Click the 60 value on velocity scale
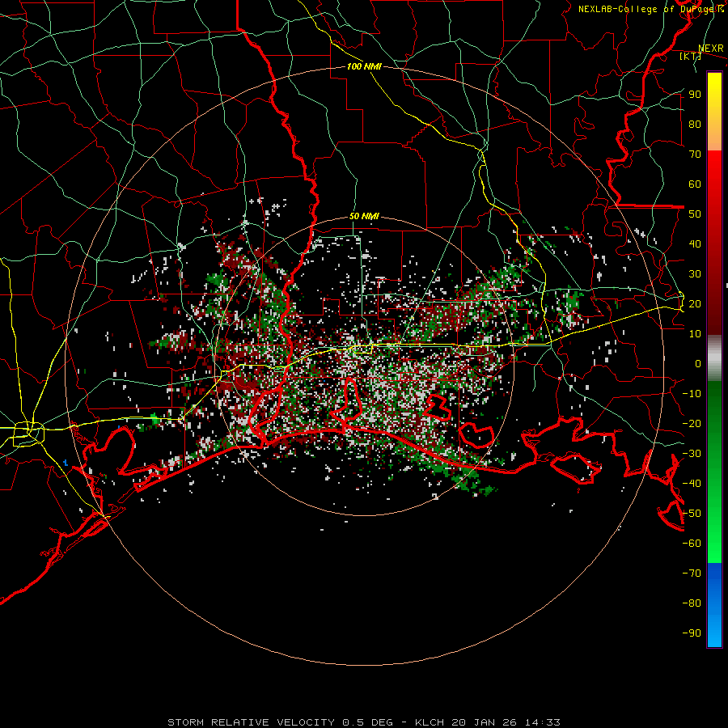The width and height of the screenshot is (728, 728). pyautogui.click(x=695, y=184)
